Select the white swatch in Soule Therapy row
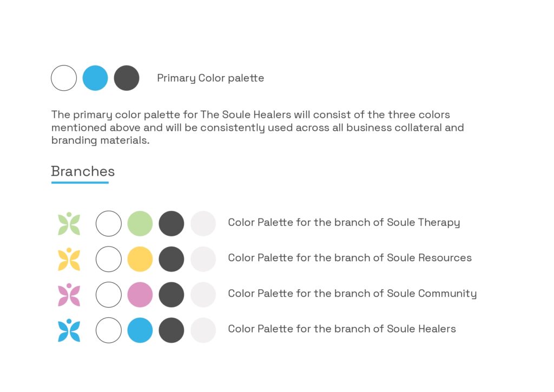 [108, 223]
